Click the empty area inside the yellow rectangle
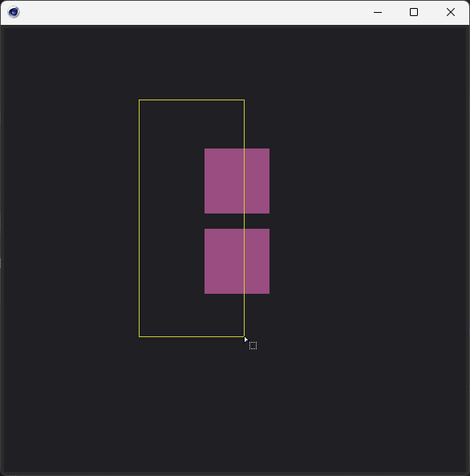 (172, 218)
